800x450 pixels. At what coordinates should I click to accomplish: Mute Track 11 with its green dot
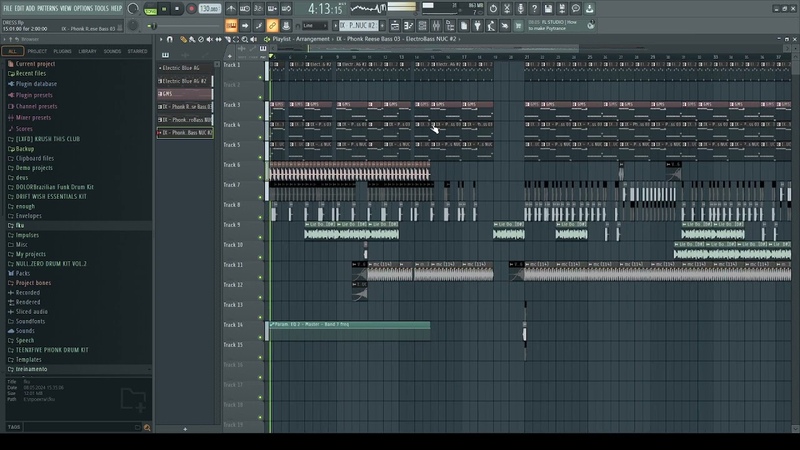coord(260,278)
